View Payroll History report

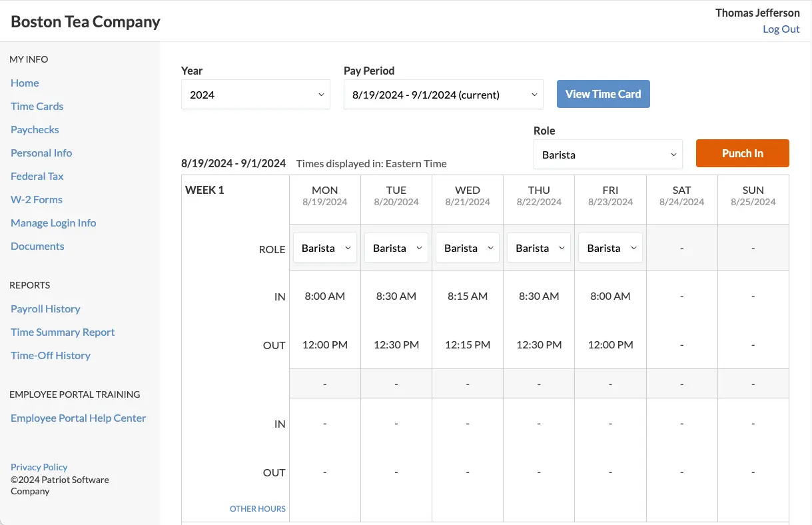pyautogui.click(x=45, y=309)
